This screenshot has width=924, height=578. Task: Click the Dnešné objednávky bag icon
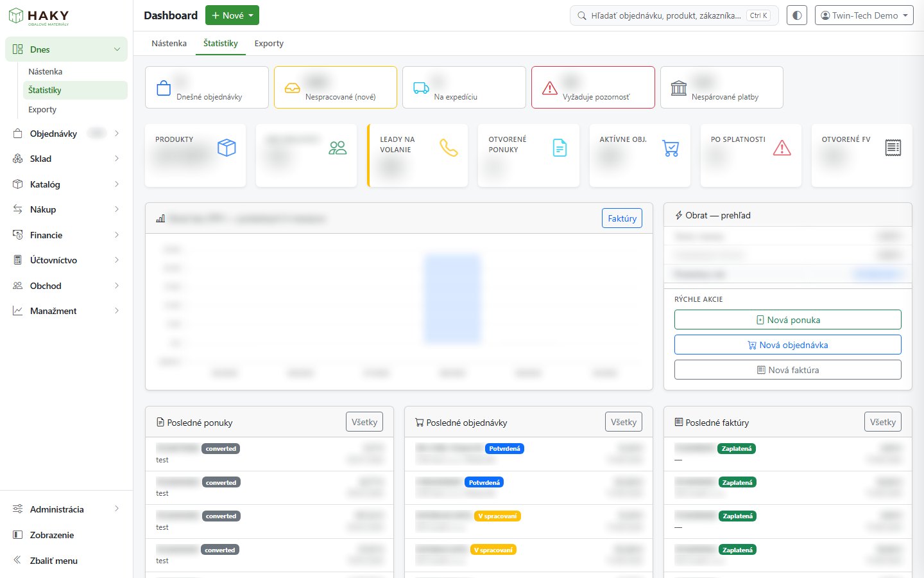[164, 88]
